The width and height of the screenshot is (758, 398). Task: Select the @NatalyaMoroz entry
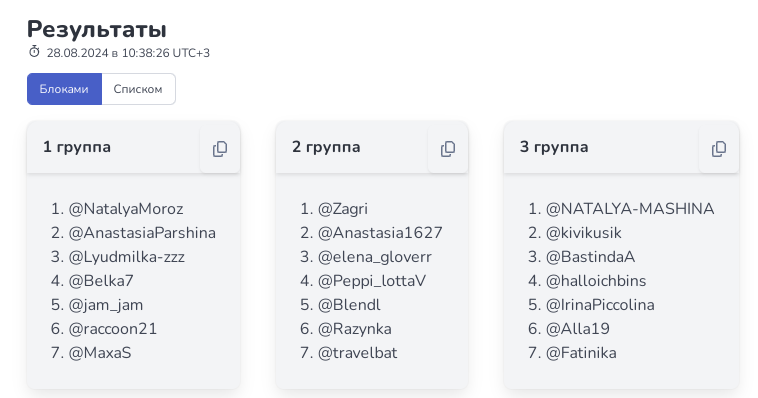pos(126,209)
